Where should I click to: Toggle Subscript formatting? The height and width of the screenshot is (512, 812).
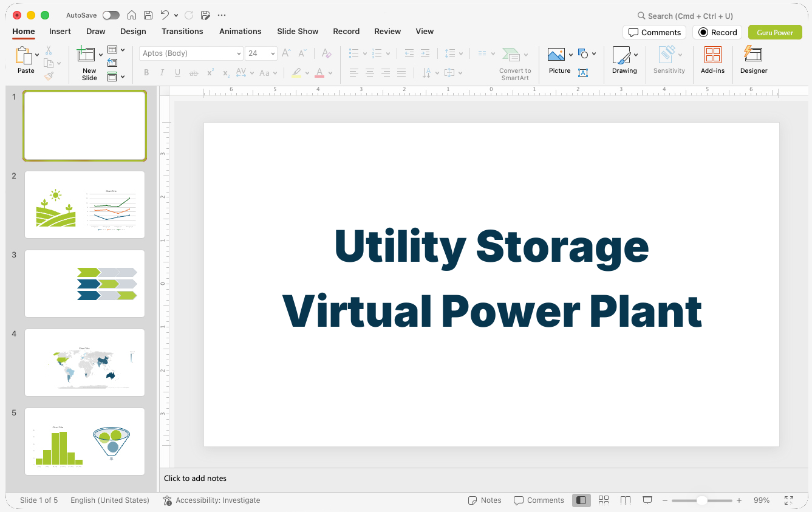pyautogui.click(x=226, y=73)
